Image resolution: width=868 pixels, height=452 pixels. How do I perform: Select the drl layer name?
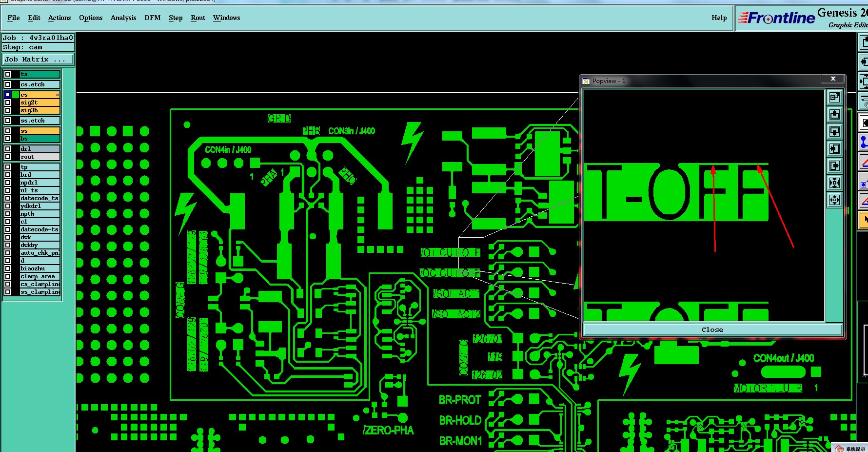40,149
